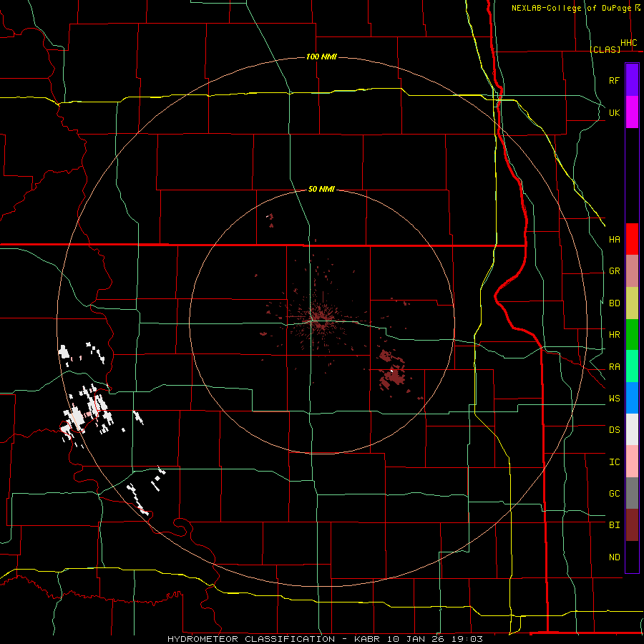This screenshot has width=644, height=644.
Task: Click the yellow BD legend swatch
Action: (x=632, y=303)
